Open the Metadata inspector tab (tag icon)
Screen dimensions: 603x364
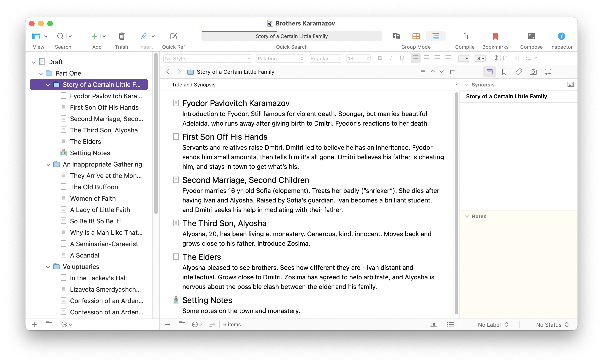[x=519, y=72]
